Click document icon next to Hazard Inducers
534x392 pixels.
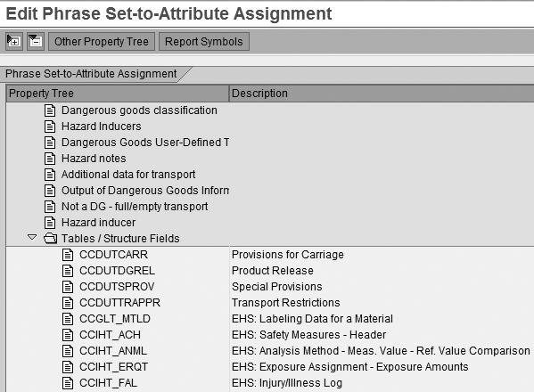coord(50,127)
